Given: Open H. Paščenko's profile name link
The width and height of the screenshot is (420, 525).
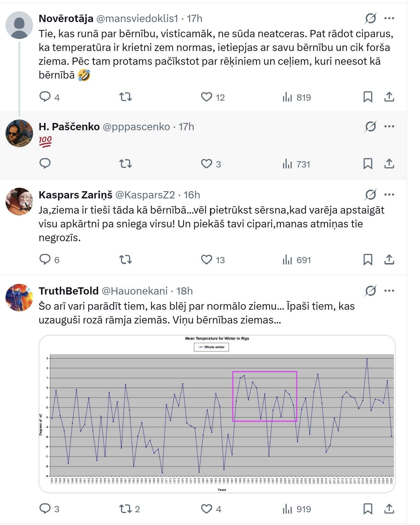Looking at the screenshot, I should pos(69,127).
